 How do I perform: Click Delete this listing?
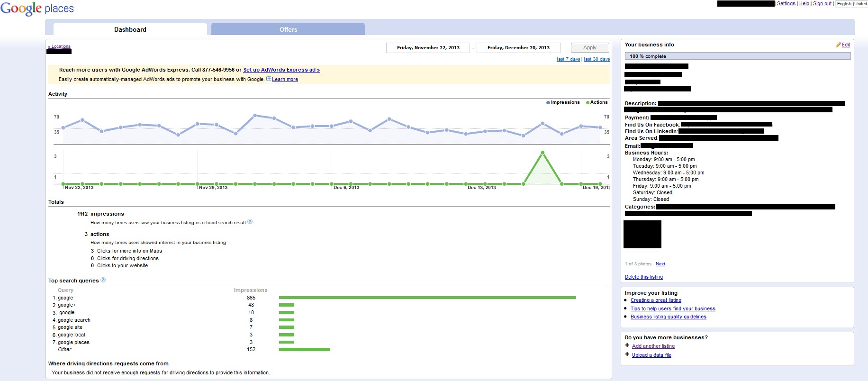[644, 277]
